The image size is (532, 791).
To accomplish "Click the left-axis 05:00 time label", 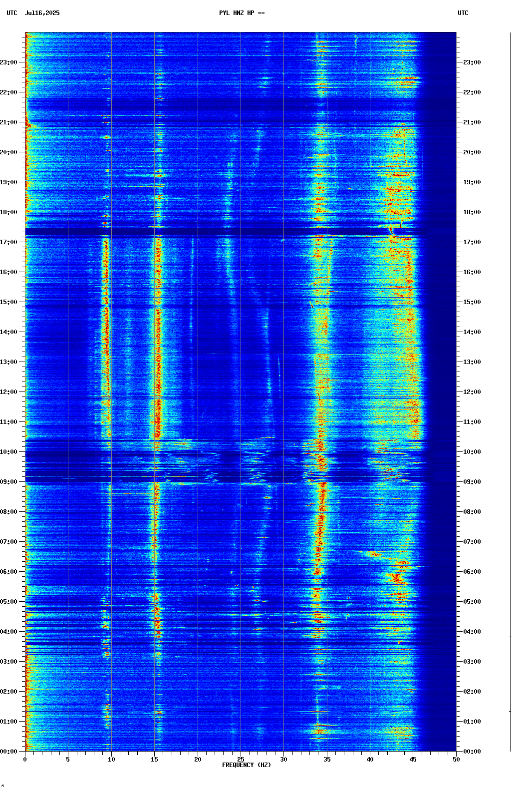I will (8, 602).
